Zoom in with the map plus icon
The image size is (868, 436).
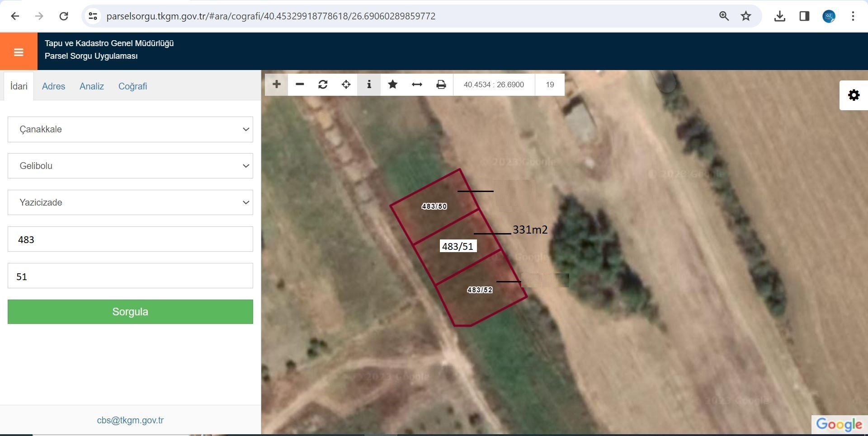277,84
